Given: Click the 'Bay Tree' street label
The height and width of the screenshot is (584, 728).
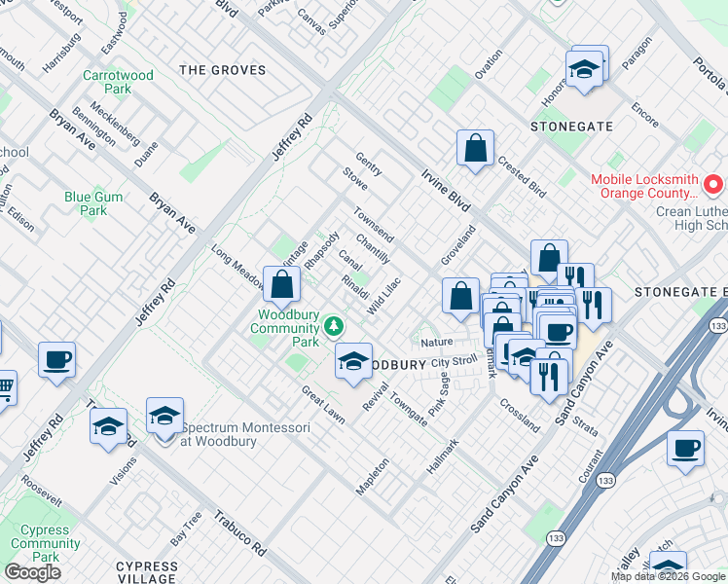Looking at the screenshot, I should (186, 529).
